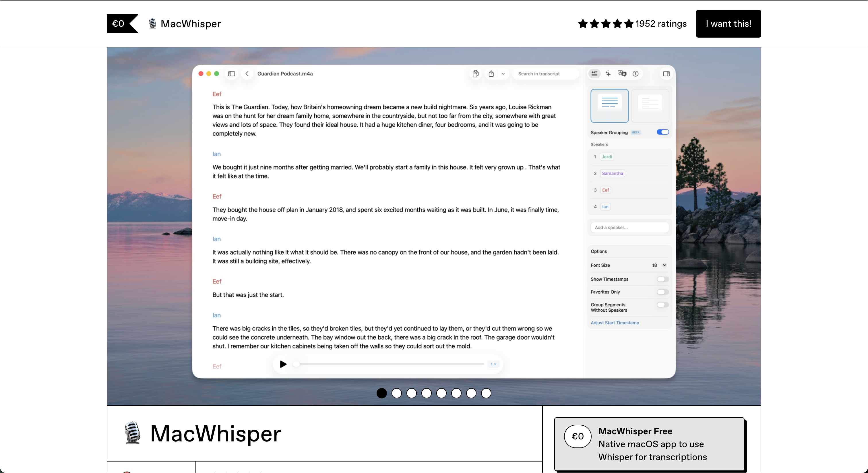
Task: Toggle the right inspector panel icon
Action: click(x=666, y=73)
